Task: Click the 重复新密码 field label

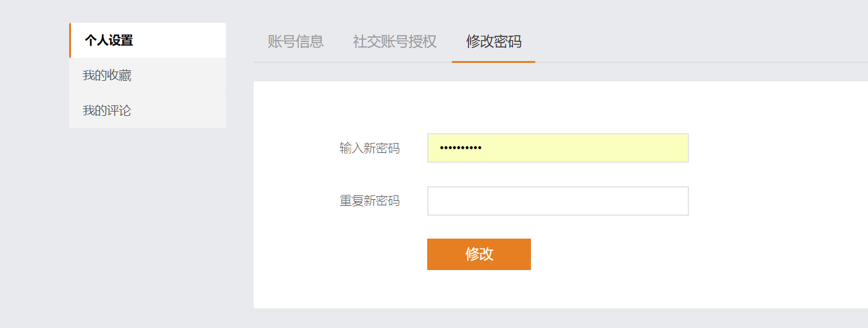Action: pyautogui.click(x=369, y=201)
